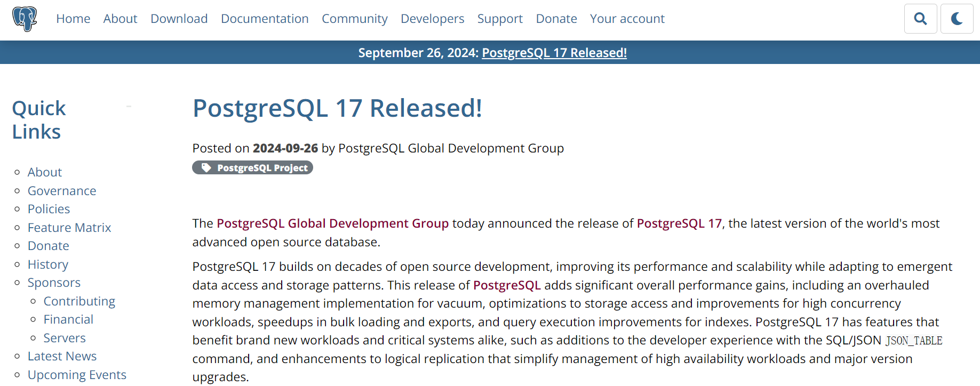This screenshot has height=386, width=980.
Task: Open Contributing sub-link under Sponsors
Action: coord(79,301)
